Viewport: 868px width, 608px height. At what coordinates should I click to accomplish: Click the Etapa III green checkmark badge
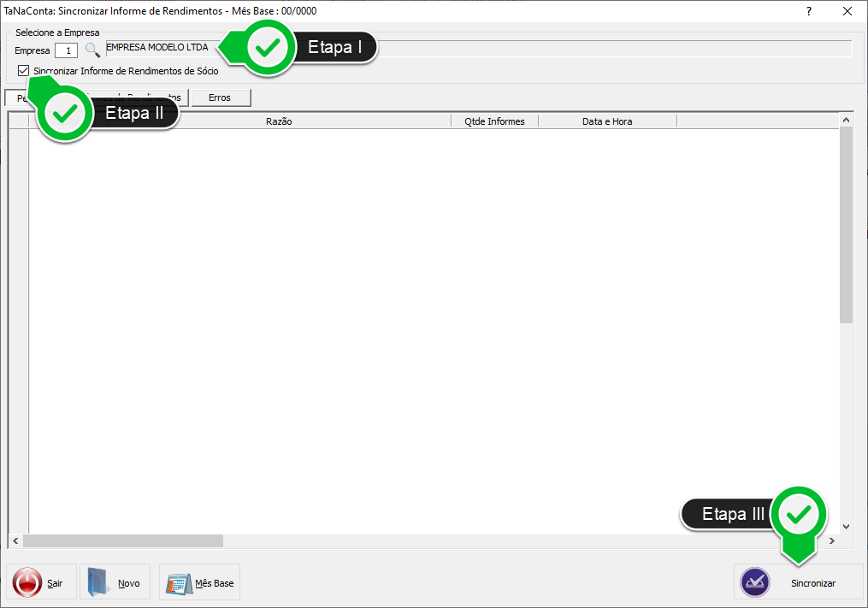click(x=799, y=514)
